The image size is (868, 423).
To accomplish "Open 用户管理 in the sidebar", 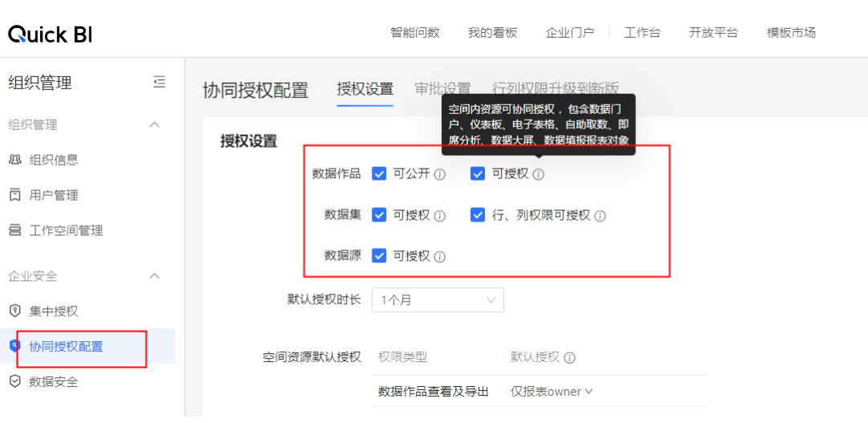I will pos(54,195).
